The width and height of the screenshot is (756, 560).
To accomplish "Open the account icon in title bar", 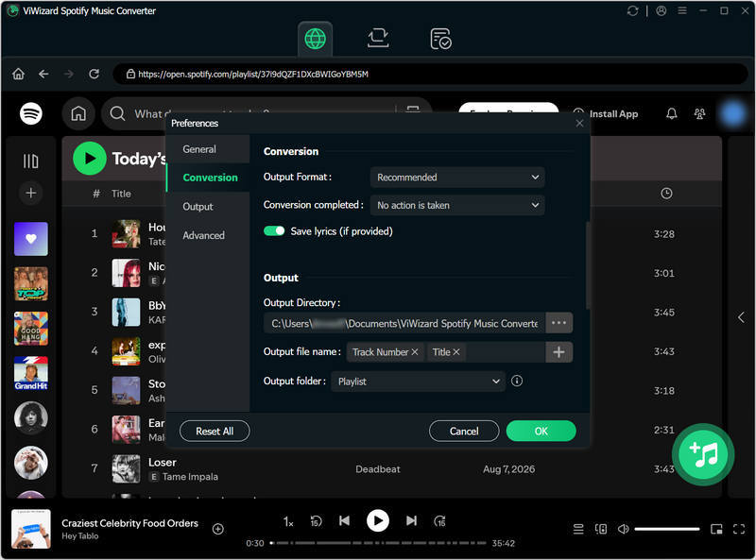I will pyautogui.click(x=661, y=10).
